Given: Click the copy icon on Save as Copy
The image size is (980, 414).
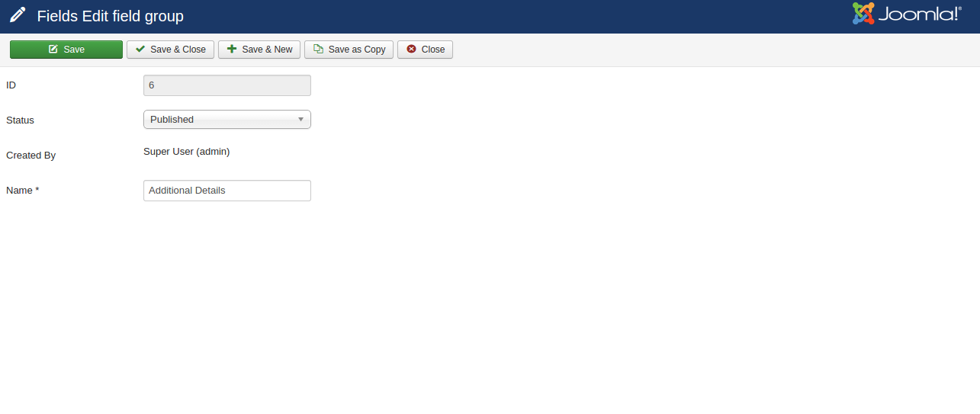Looking at the screenshot, I should coord(318,50).
